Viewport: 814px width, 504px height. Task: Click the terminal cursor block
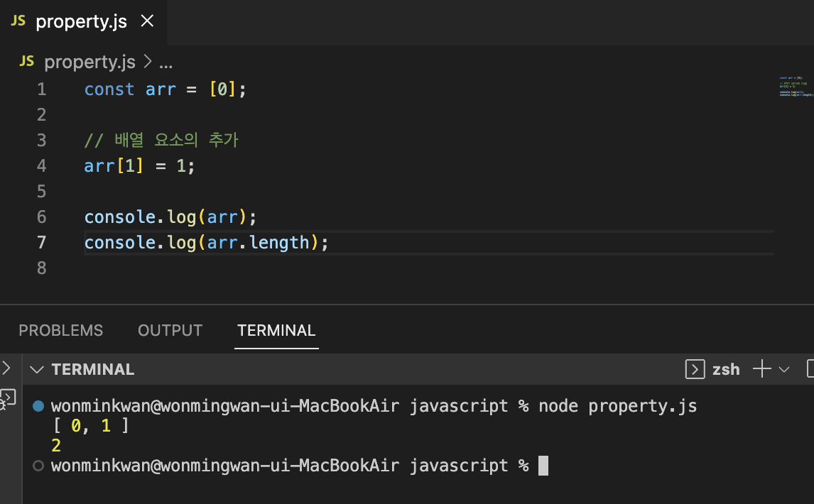[x=543, y=466]
